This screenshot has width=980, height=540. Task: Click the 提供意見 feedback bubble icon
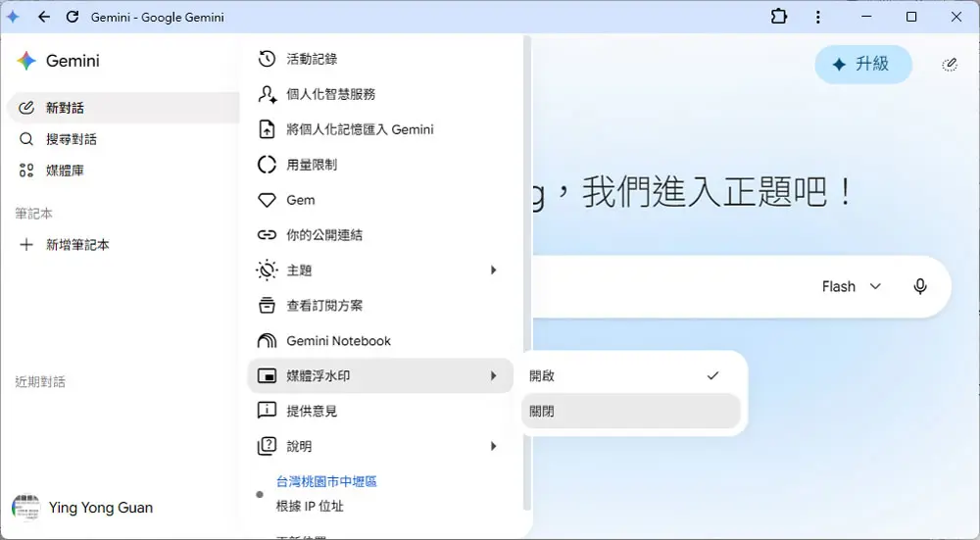click(267, 411)
